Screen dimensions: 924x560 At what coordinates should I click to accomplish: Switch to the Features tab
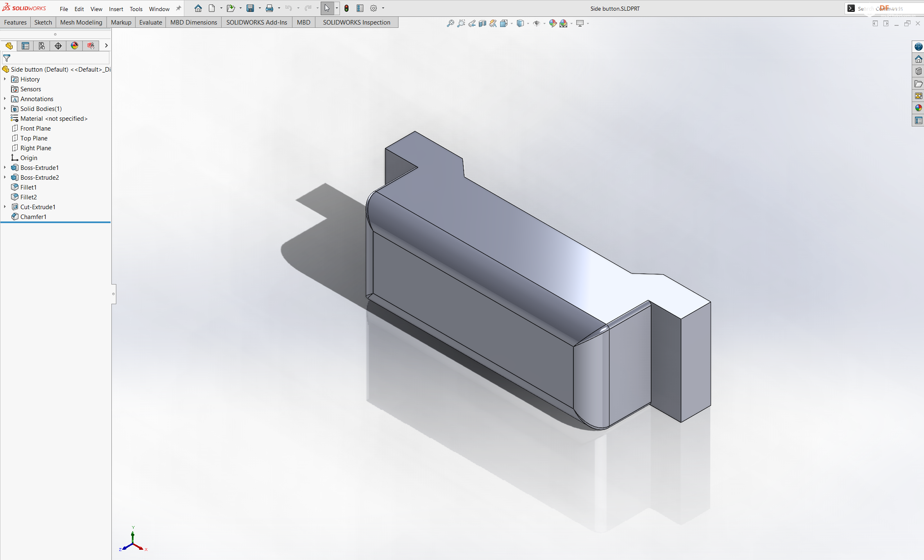click(16, 23)
